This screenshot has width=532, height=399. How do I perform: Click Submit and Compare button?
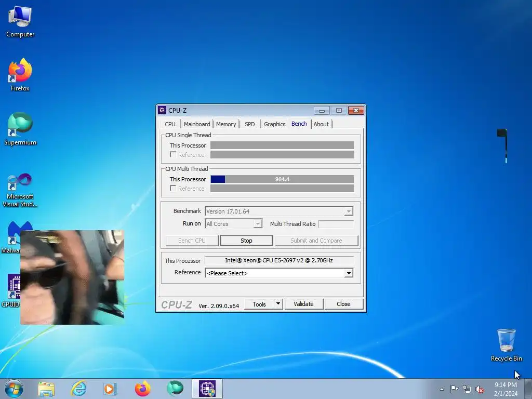pos(316,241)
